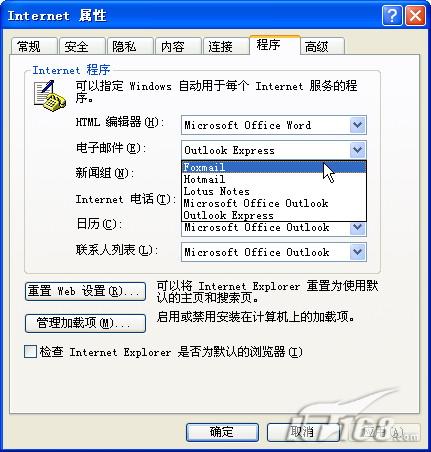
Task: Select Foxmail from the e-mail list
Action: pyautogui.click(x=274, y=167)
